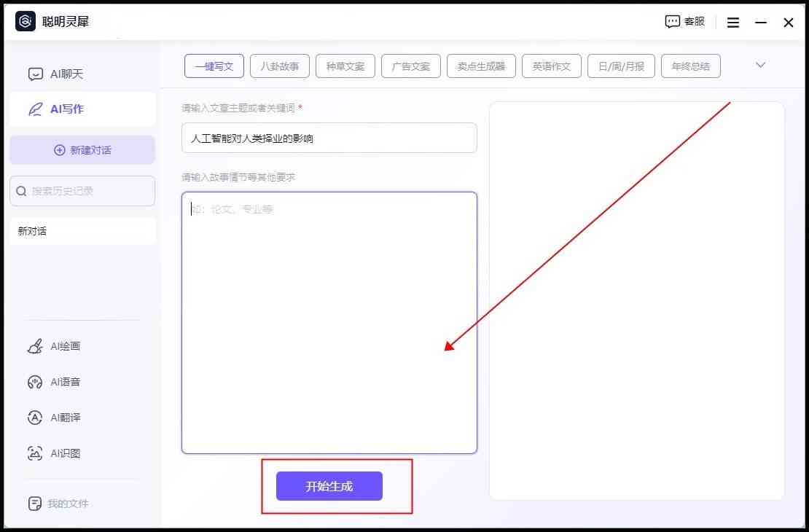Switch to the 八卦故事 tab
809x532 pixels.
[x=280, y=66]
